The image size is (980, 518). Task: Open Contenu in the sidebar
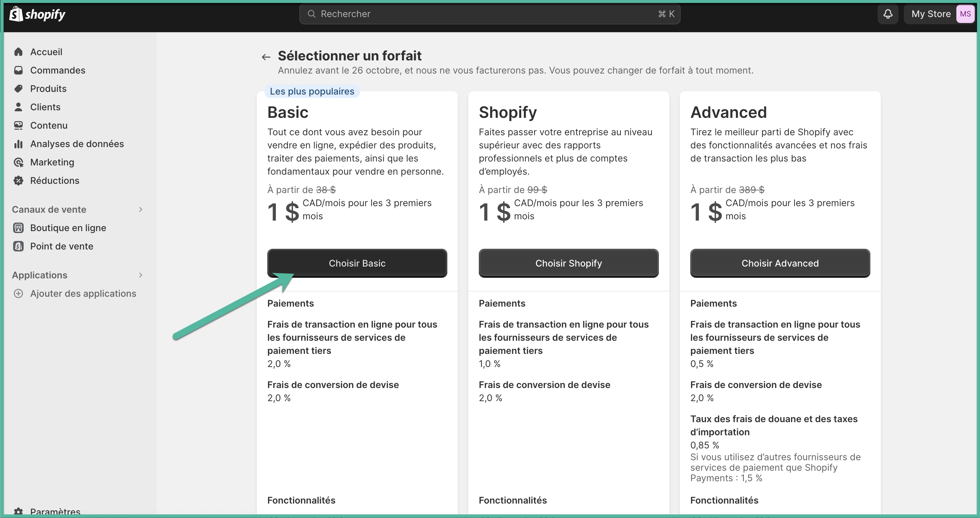coord(49,125)
